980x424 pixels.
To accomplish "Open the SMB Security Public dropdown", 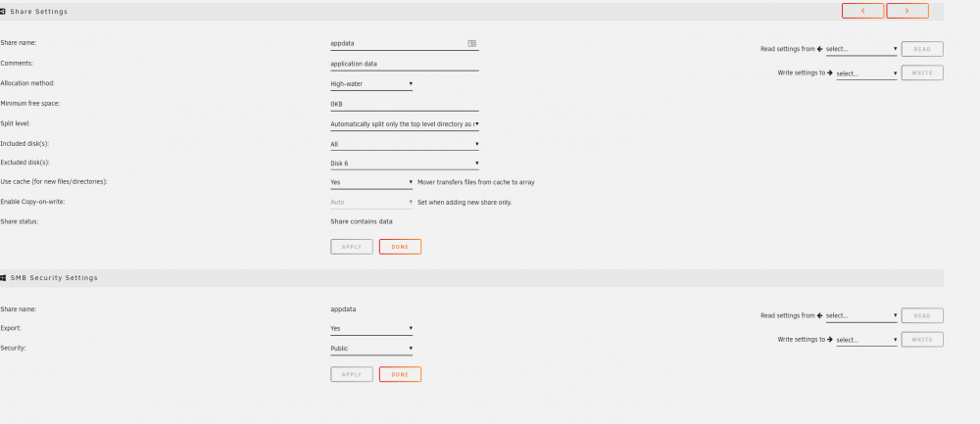I will point(371,349).
